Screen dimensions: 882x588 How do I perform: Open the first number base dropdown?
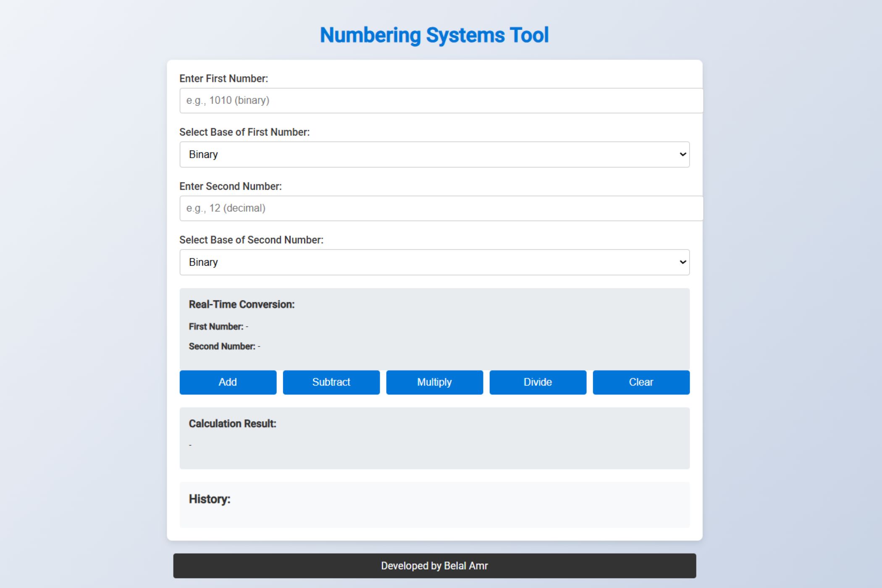tap(434, 155)
